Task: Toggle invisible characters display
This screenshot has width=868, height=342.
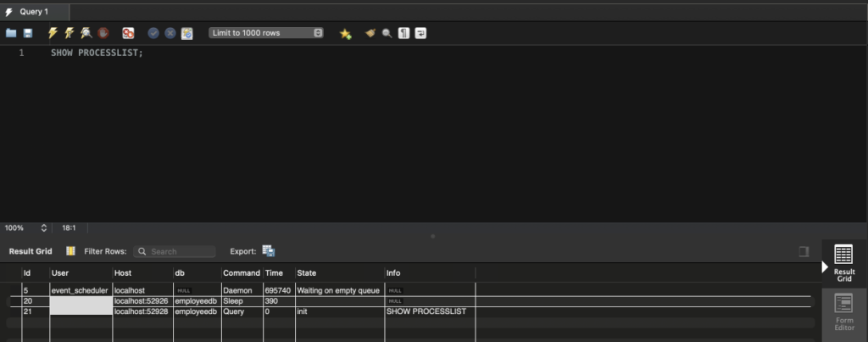Action: 403,33
